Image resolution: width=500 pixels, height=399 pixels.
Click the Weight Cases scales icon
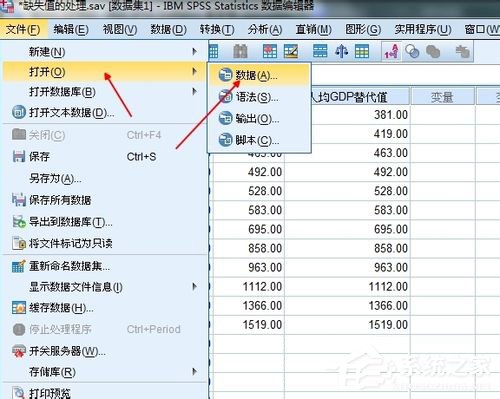341,52
